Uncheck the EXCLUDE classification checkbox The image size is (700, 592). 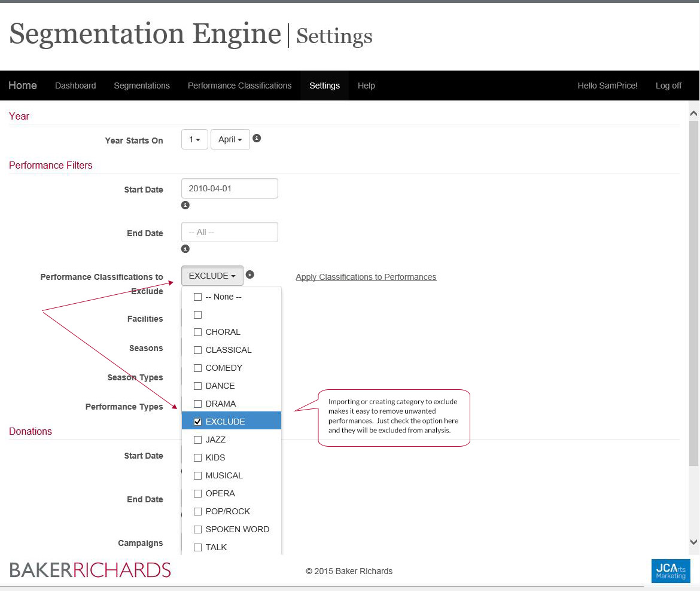198,422
